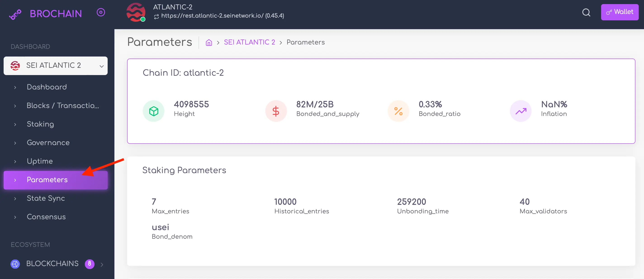
Task: Click the Inflation trend-line icon
Action: point(521,111)
